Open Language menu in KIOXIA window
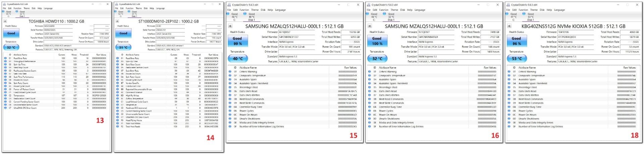Screen dimensions: 644x154 point(559,10)
